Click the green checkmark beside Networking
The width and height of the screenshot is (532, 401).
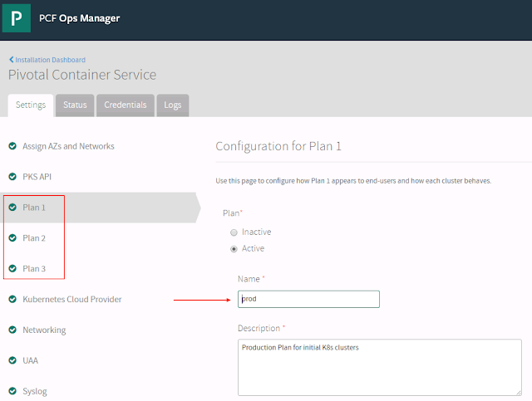point(12,330)
